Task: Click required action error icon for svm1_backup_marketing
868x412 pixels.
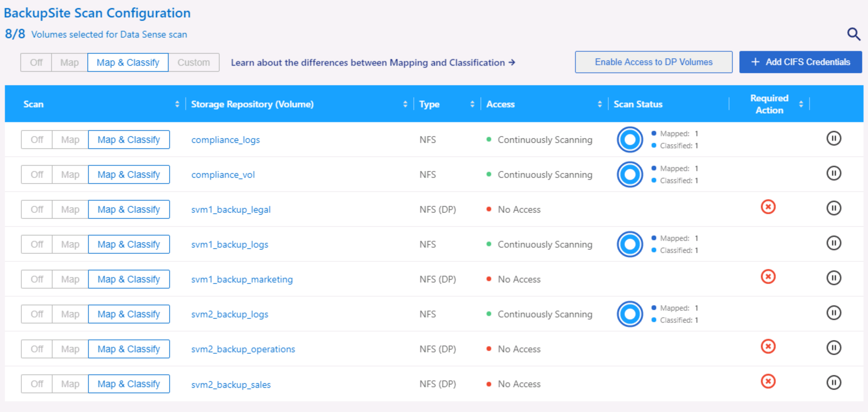Action: [x=768, y=277]
